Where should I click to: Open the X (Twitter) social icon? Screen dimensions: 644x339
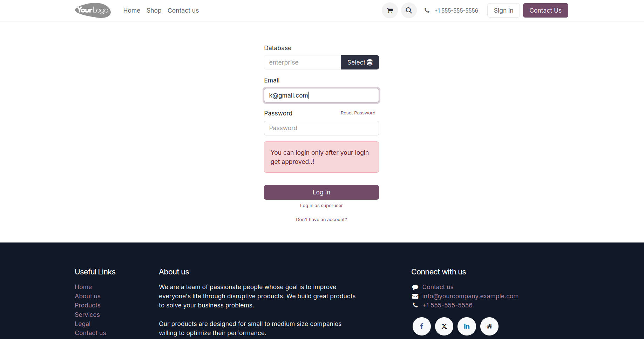[444, 326]
